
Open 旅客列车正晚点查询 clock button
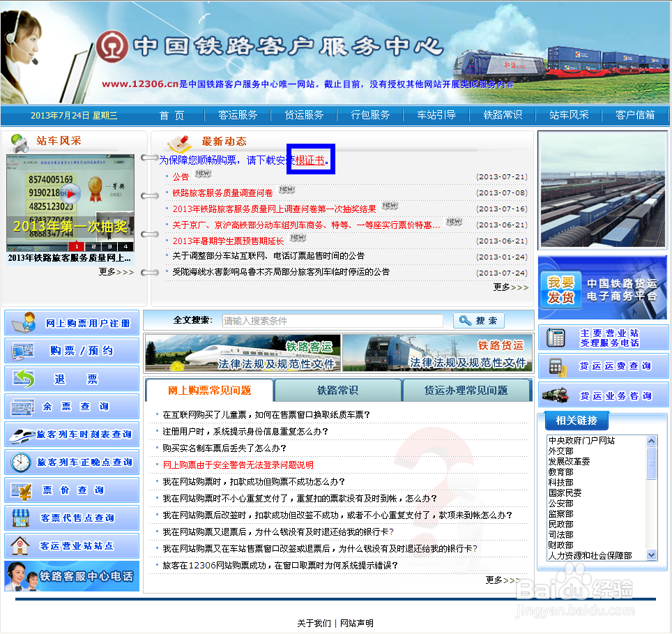[x=72, y=462]
